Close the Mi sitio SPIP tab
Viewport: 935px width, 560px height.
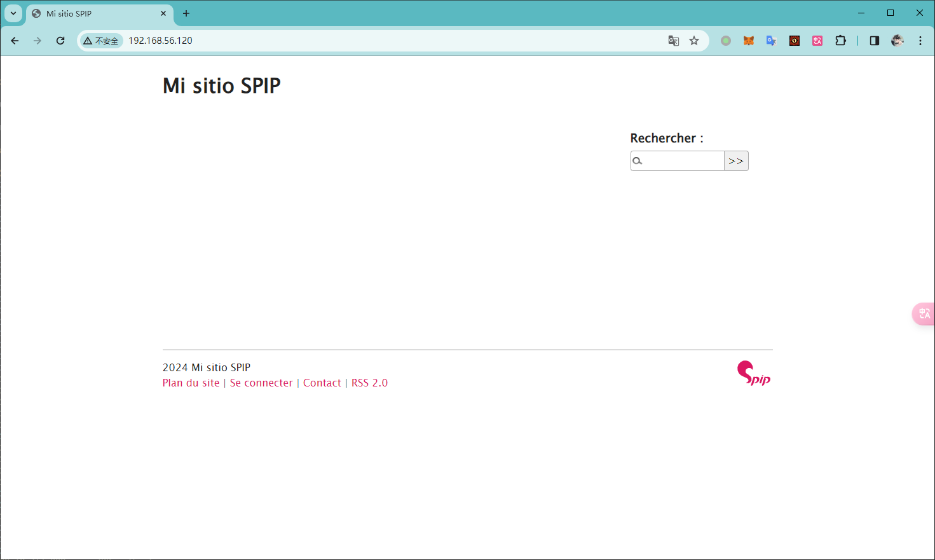click(163, 13)
